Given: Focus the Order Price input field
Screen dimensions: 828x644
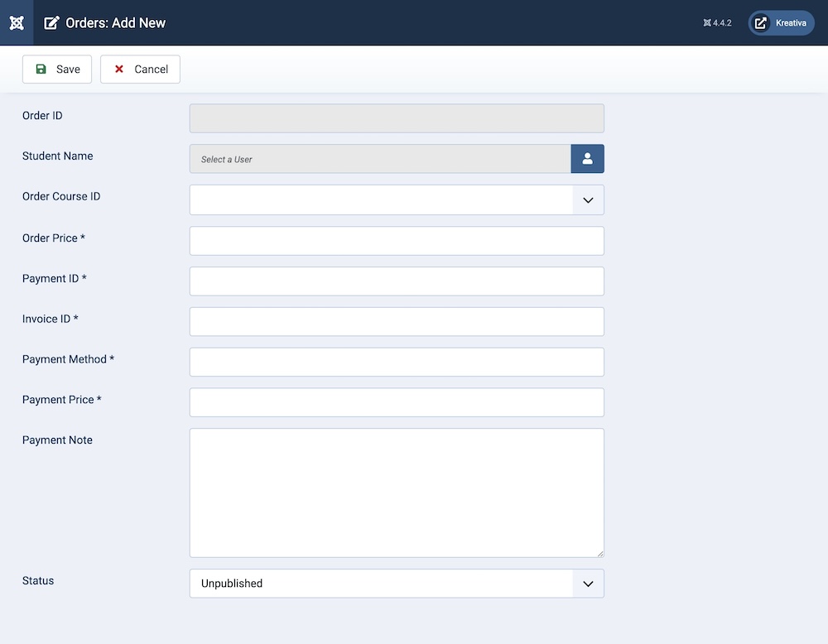Looking at the screenshot, I should point(397,241).
